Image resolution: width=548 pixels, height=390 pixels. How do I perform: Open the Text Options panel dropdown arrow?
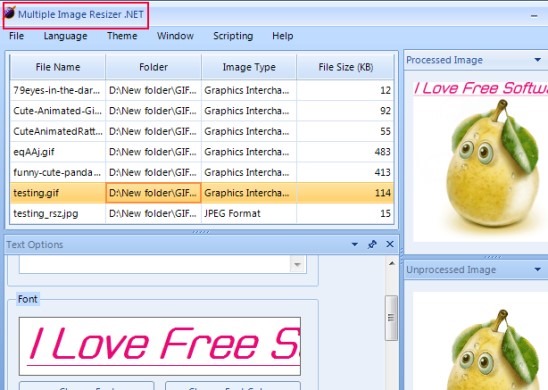click(x=355, y=244)
